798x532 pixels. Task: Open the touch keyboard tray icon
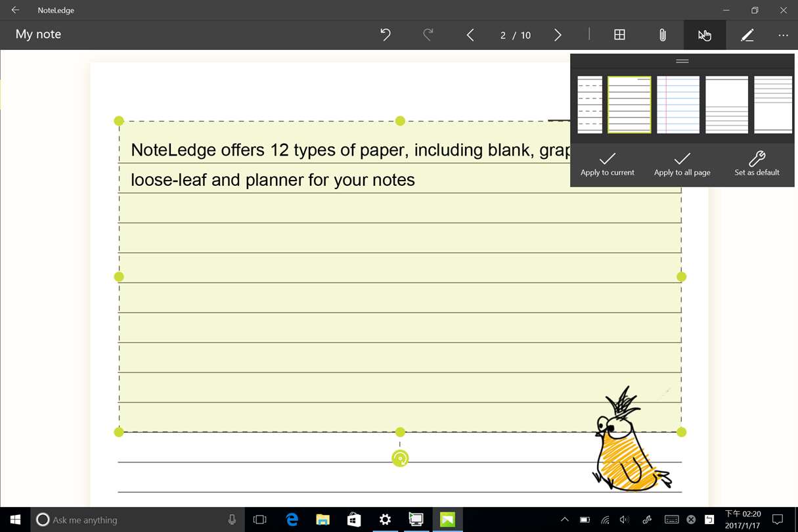671,520
